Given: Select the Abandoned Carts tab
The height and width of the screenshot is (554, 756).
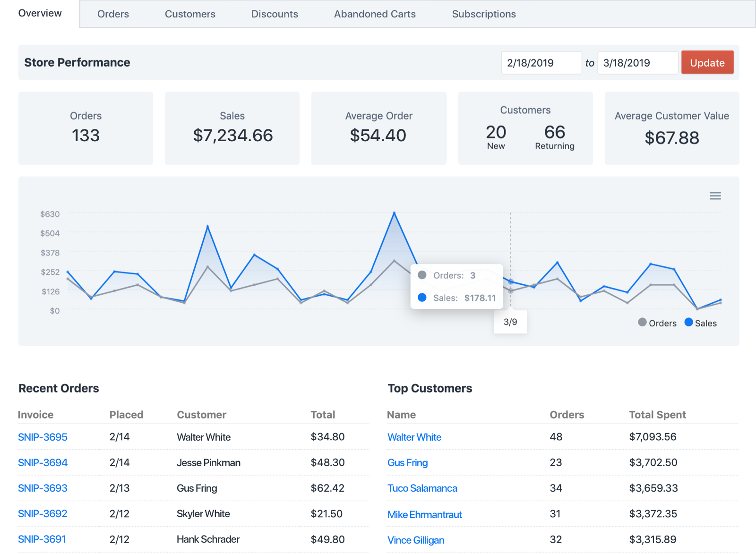Looking at the screenshot, I should click(x=375, y=14).
